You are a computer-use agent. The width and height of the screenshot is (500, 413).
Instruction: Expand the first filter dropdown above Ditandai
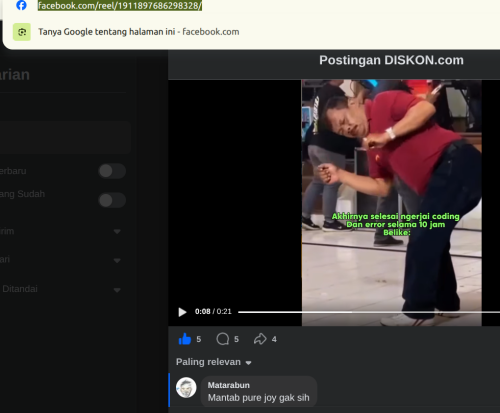click(117, 231)
